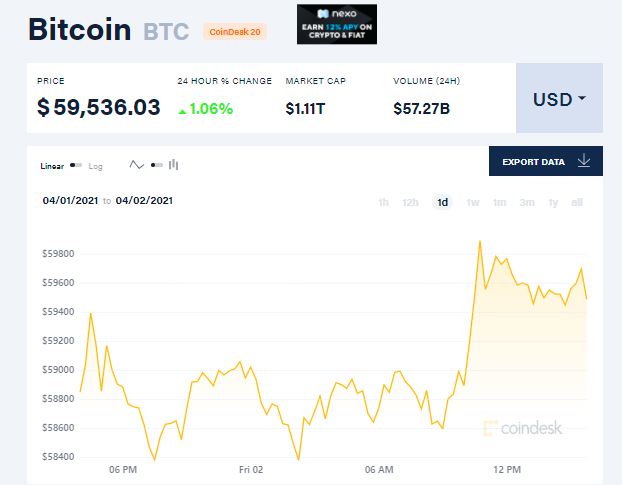Click the CoinDesk watermark logo on chart

pos(523,428)
